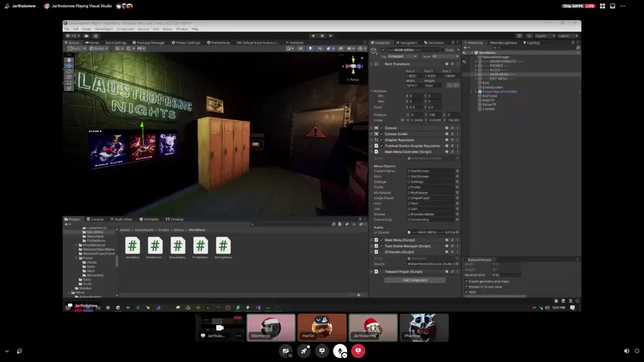644x362 pixels.
Task: Open NewsDisplay script asset
Action: point(177,246)
